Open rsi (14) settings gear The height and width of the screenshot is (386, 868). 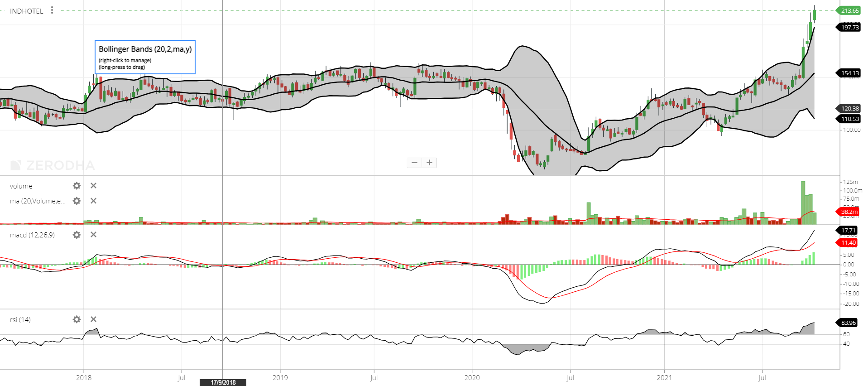[x=77, y=319]
